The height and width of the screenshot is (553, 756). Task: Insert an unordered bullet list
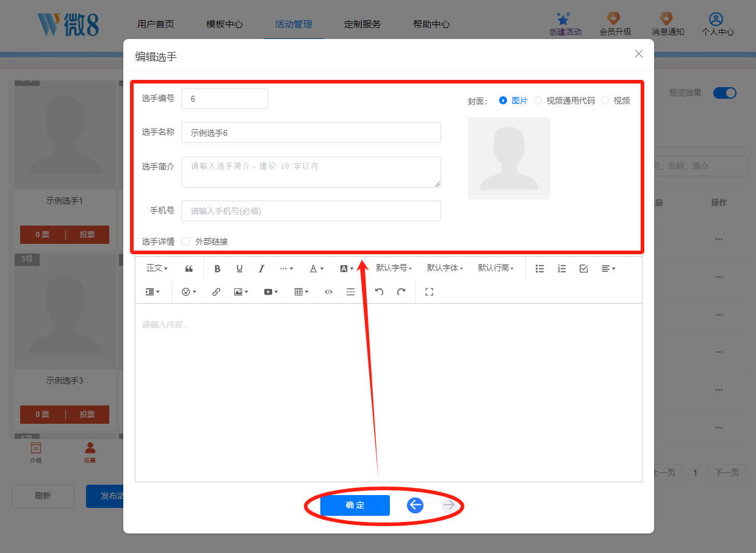[x=539, y=268]
